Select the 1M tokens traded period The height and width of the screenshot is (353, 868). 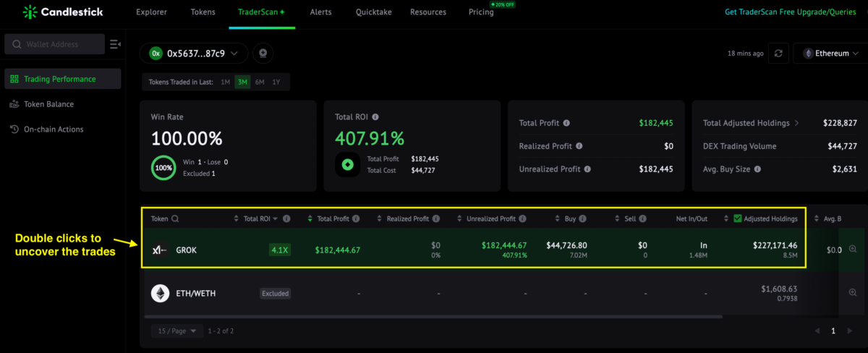(x=226, y=82)
